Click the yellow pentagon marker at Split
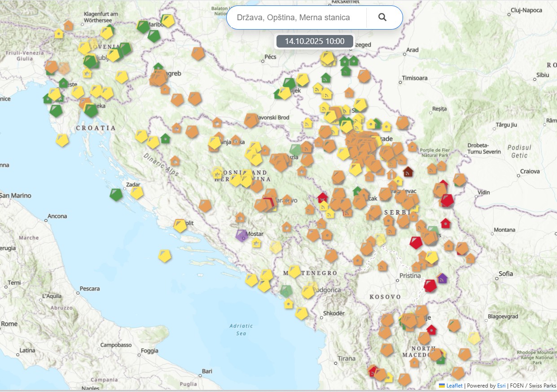The width and height of the screenshot is (557, 392). (x=180, y=225)
